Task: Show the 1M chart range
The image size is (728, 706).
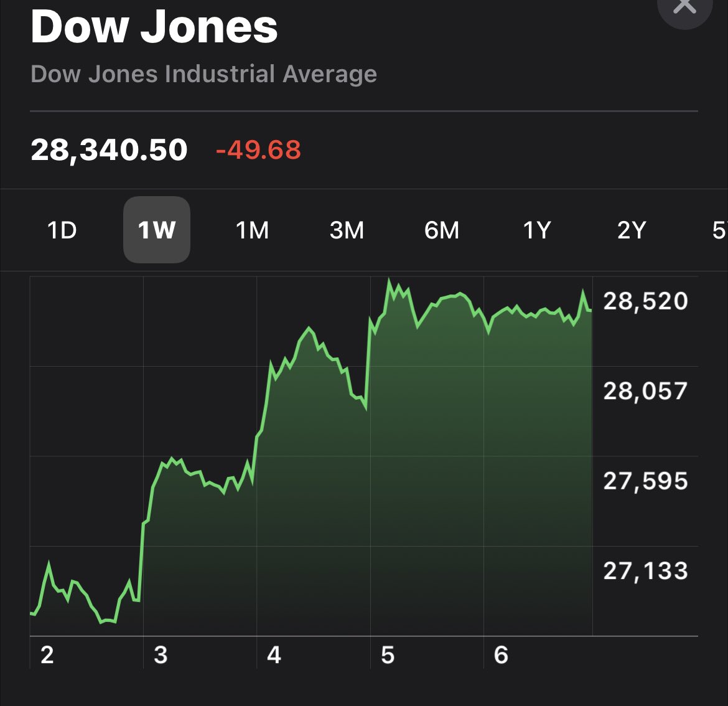Action: pos(252,230)
